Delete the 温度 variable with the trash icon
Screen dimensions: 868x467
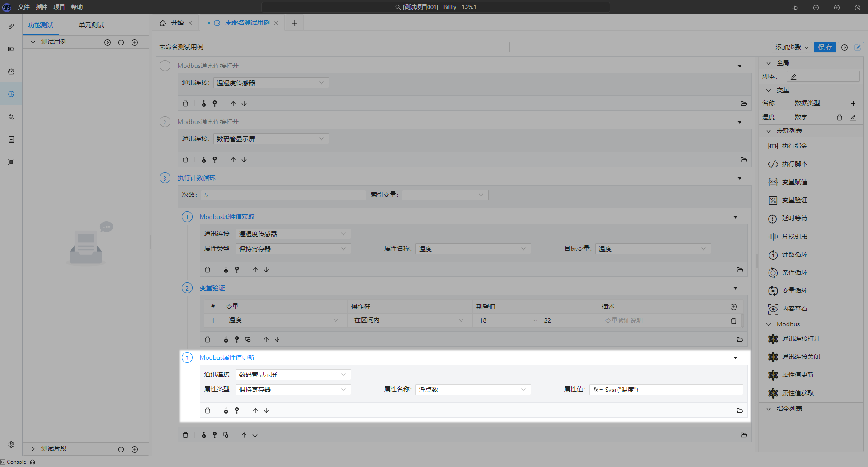pos(840,118)
